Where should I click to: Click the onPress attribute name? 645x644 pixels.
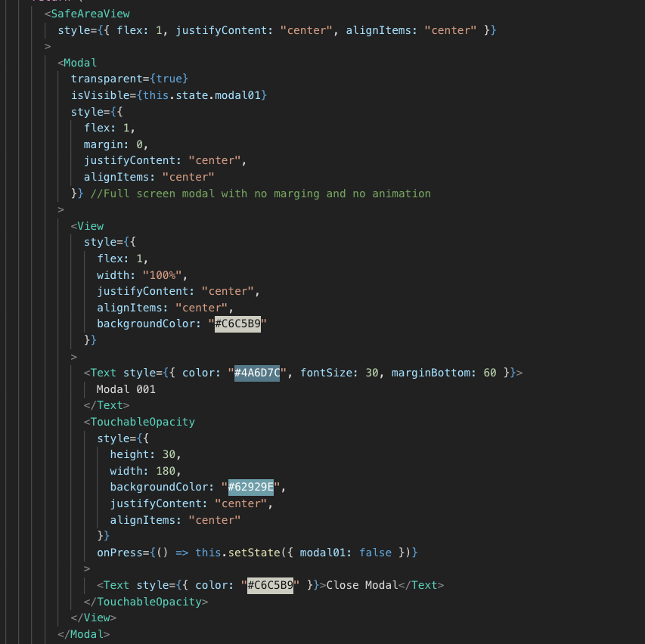click(x=119, y=553)
